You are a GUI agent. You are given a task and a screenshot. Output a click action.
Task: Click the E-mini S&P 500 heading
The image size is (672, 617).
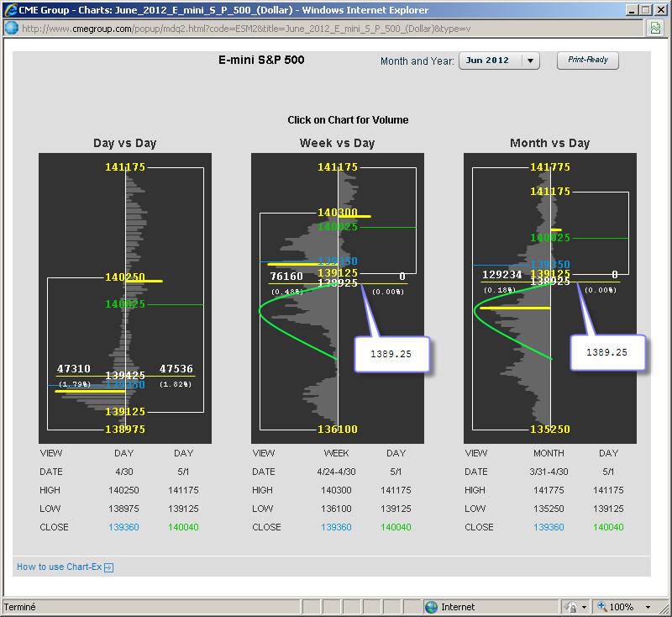coord(261,60)
